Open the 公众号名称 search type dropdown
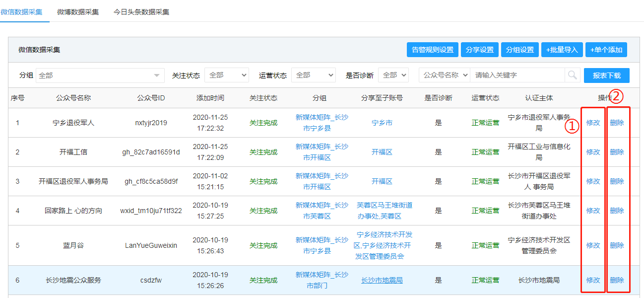This screenshot has width=644, height=298. [x=445, y=75]
